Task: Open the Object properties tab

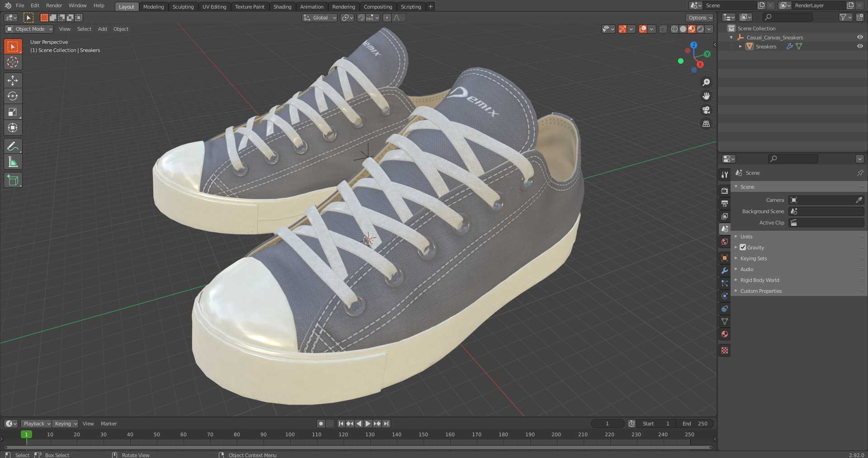Action: click(x=725, y=258)
